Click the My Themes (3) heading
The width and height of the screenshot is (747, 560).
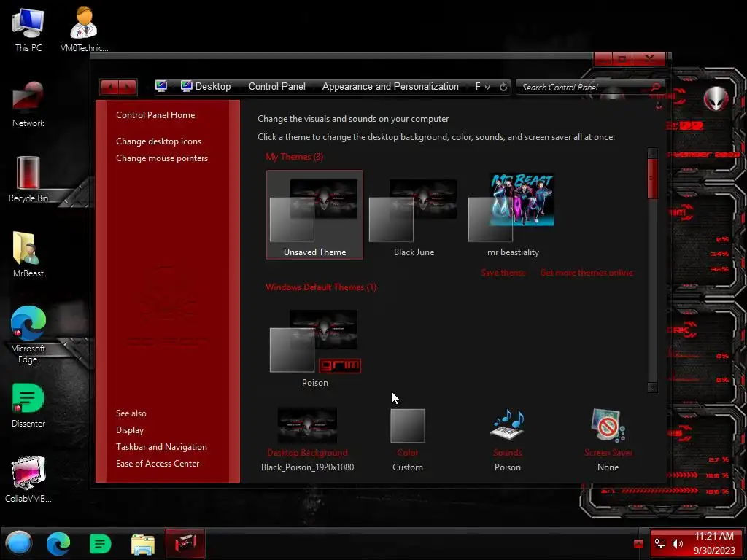click(294, 157)
